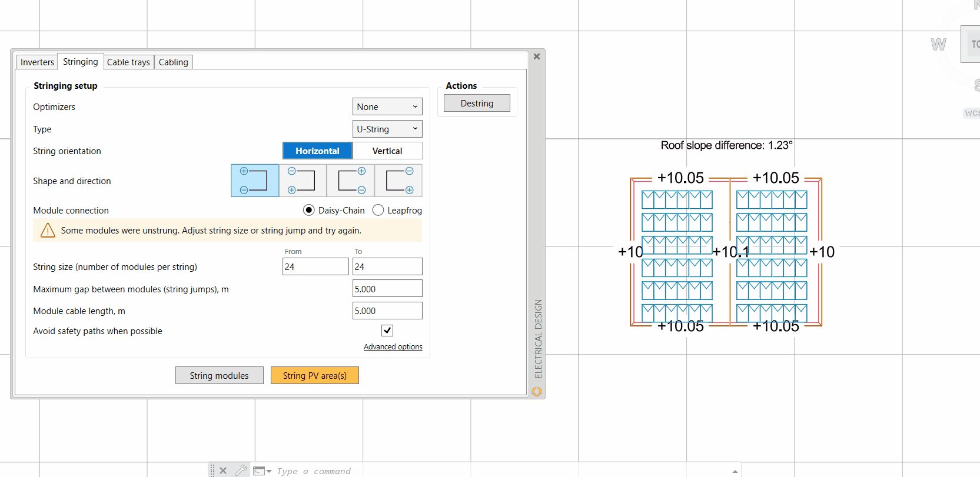Click the string size To field
The width and height of the screenshot is (980, 477).
tap(387, 266)
